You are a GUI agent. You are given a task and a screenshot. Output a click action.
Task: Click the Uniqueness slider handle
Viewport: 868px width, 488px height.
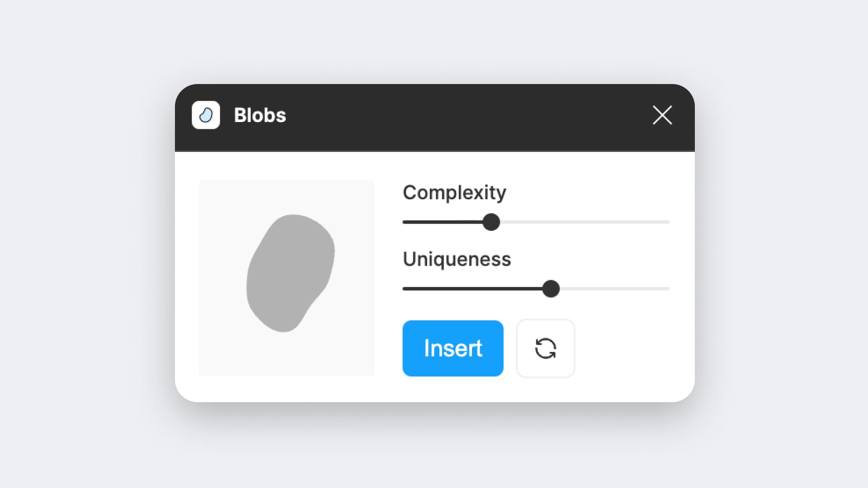click(551, 288)
